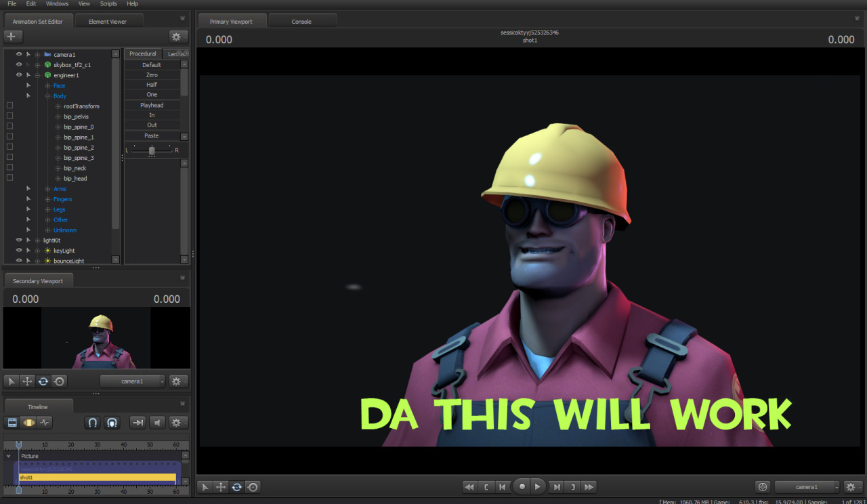
Task: Go to start of selection bracket button
Action: point(486,486)
